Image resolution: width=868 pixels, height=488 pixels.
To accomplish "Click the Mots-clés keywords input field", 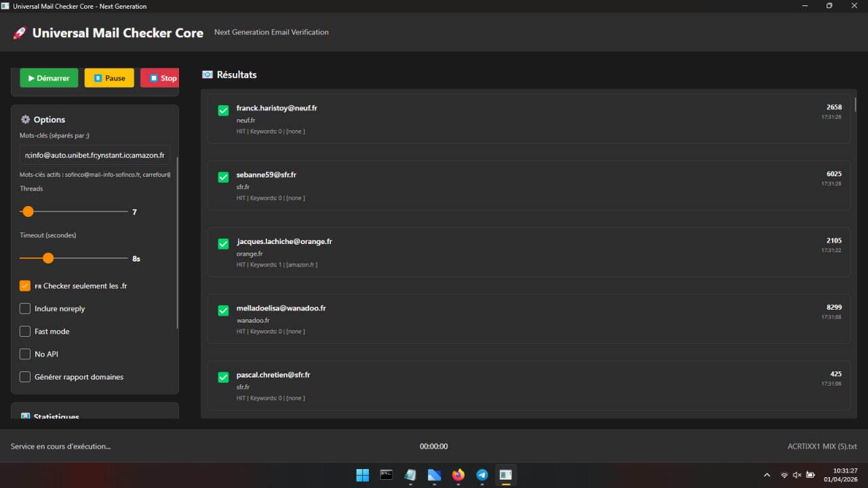I will (x=95, y=155).
